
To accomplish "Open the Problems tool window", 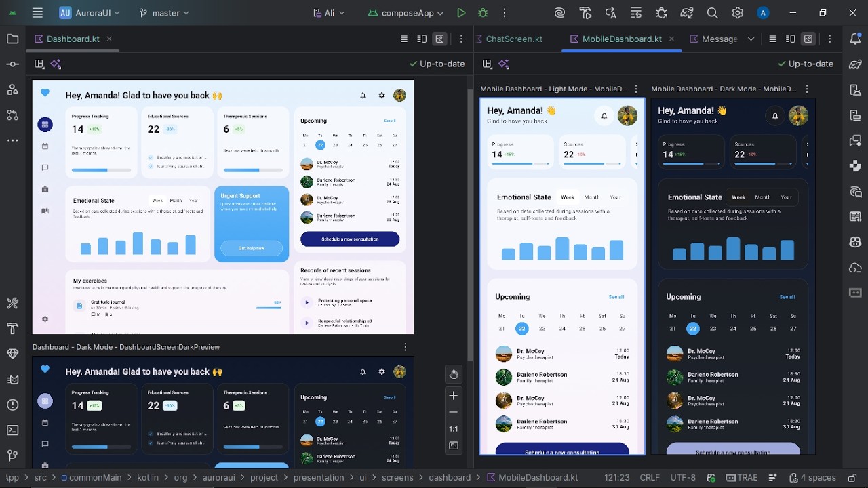I will coord(12,405).
